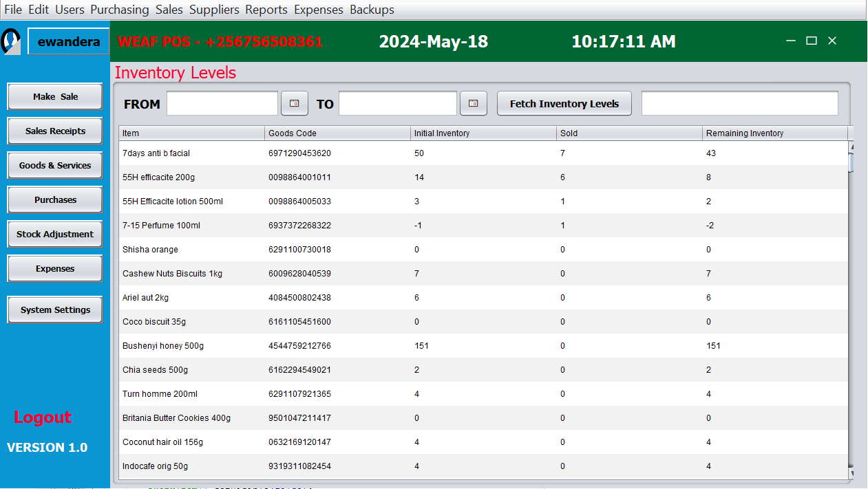Click the red Logout link
This screenshot has height=489, width=868.
(x=43, y=417)
